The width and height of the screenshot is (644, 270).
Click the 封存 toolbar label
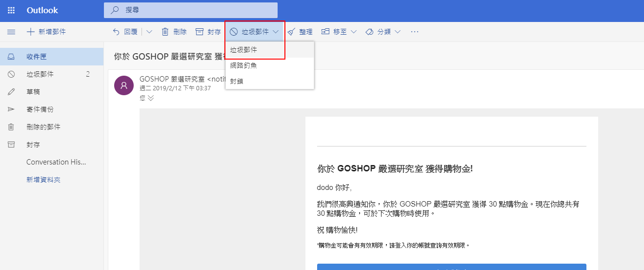[x=214, y=32]
